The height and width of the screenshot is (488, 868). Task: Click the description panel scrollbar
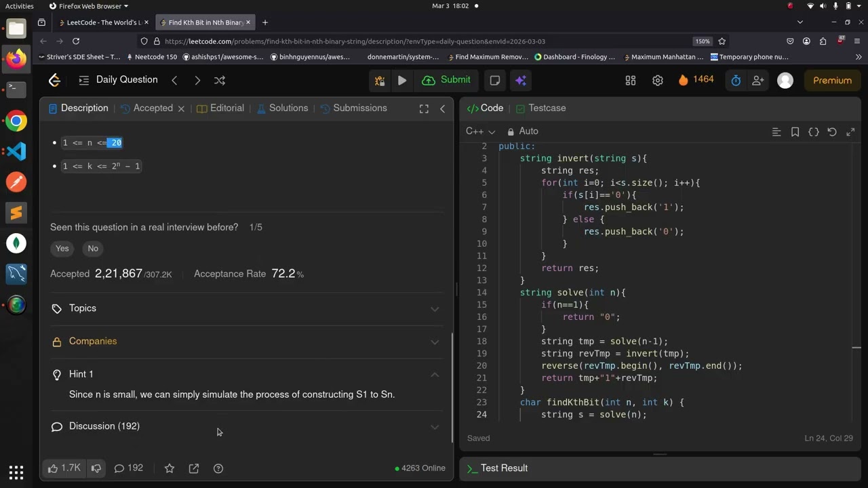[452, 387]
